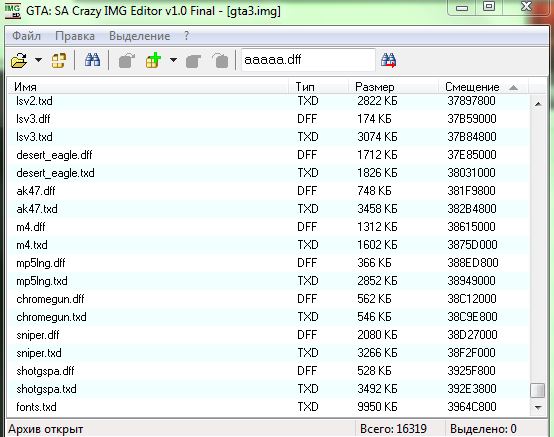Image resolution: width=554 pixels, height=437 pixels.
Task: Select shotgspa.txd in the list
Action: pyautogui.click(x=268, y=389)
